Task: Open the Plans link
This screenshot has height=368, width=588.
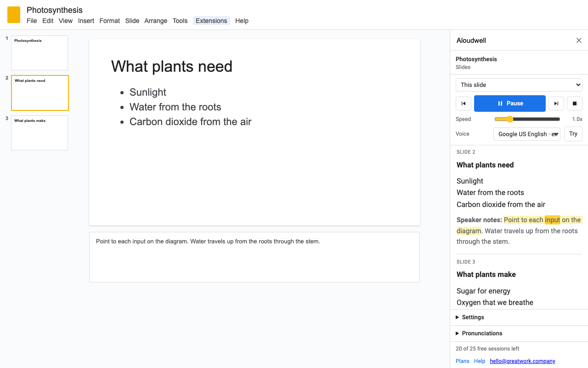Action: pos(463,361)
